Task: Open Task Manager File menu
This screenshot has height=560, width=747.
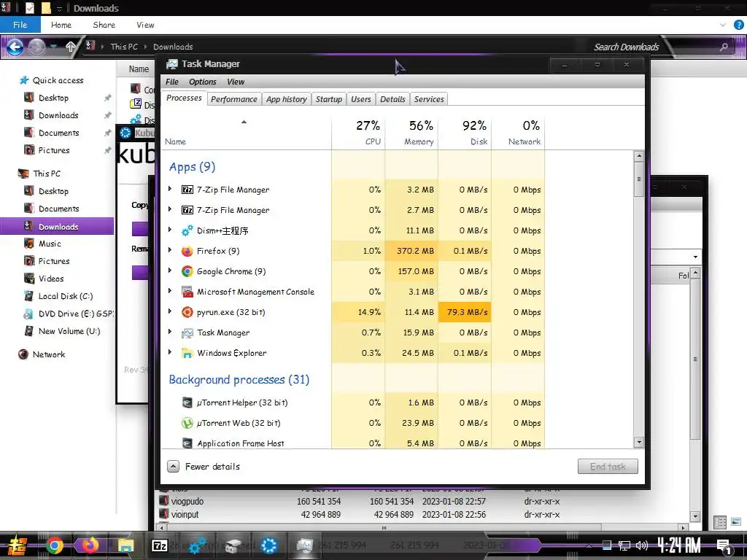Action: point(172,82)
